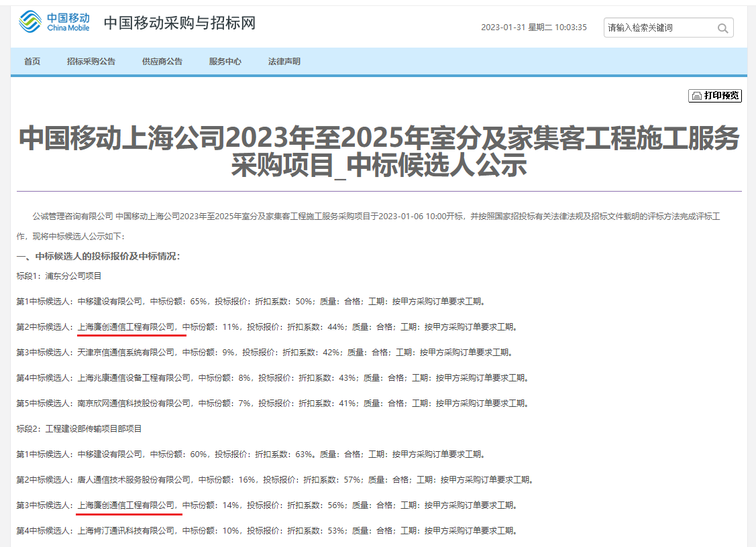Click 上海肯汀通讯科技有限公司 company name
The width and height of the screenshot is (756, 547).
pyautogui.click(x=127, y=531)
